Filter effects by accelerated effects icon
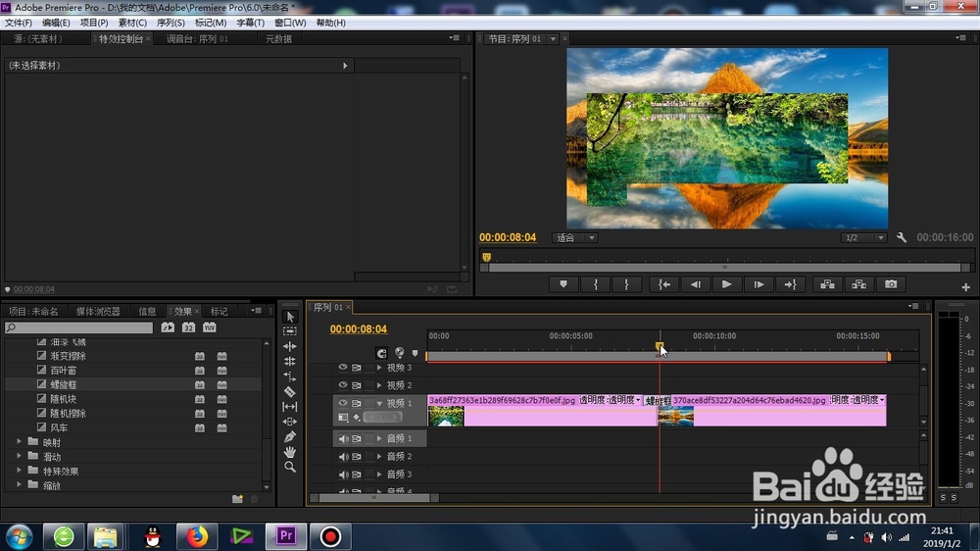Screen dimensions: 980x551 click(x=168, y=327)
